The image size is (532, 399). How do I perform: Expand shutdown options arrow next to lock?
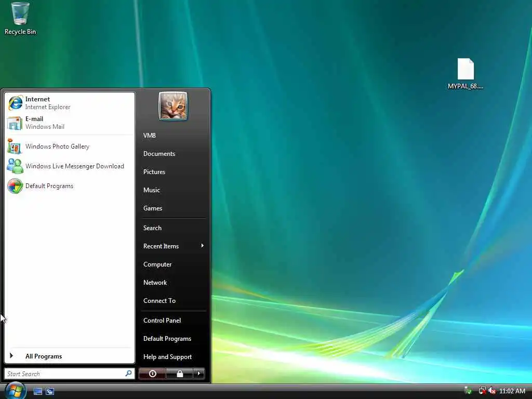(199, 374)
